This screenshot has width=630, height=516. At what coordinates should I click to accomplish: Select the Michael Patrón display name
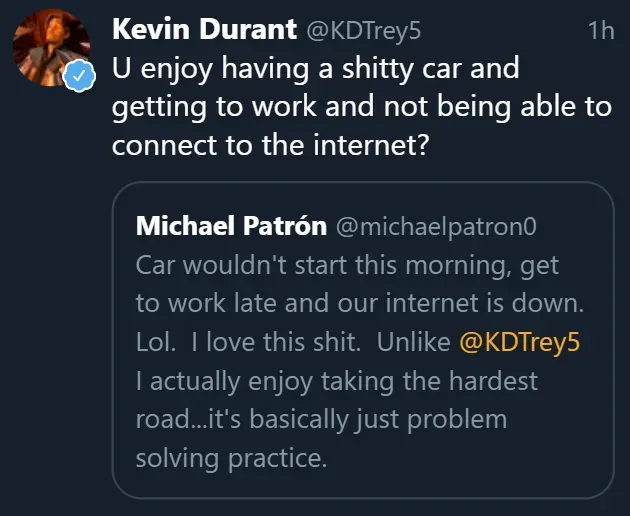tap(231, 226)
